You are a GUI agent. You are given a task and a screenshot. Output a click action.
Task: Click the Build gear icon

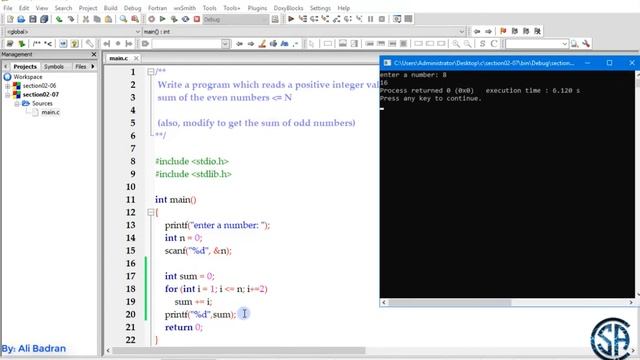tap(151, 19)
